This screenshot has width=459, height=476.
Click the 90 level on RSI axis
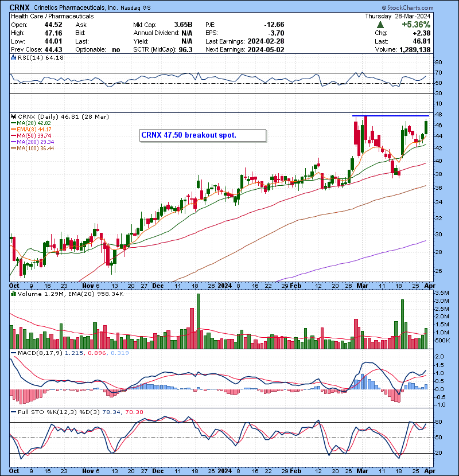tap(439, 63)
